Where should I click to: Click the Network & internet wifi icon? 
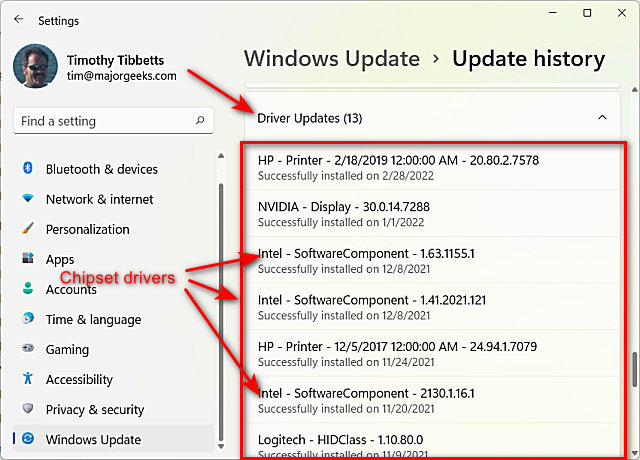tap(28, 199)
